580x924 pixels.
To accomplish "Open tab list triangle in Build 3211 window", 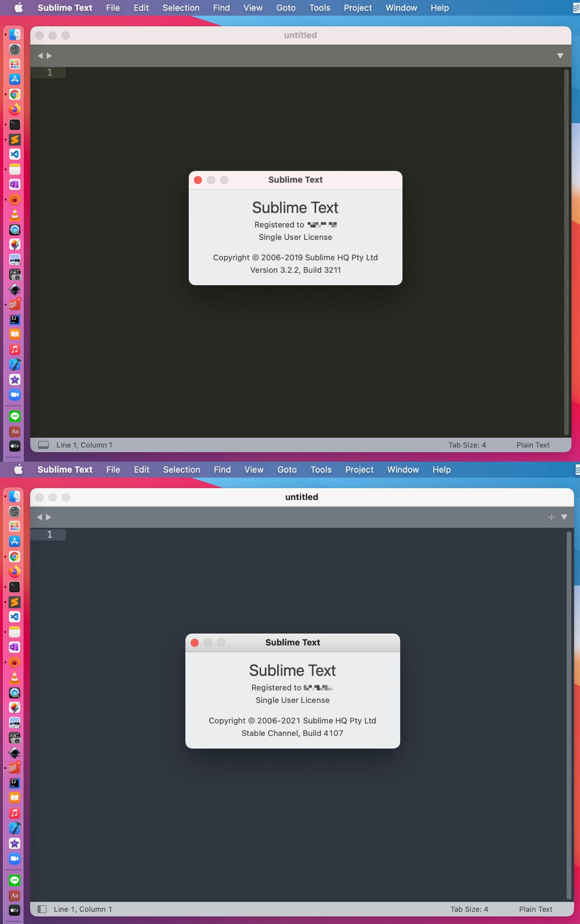I will [x=560, y=55].
